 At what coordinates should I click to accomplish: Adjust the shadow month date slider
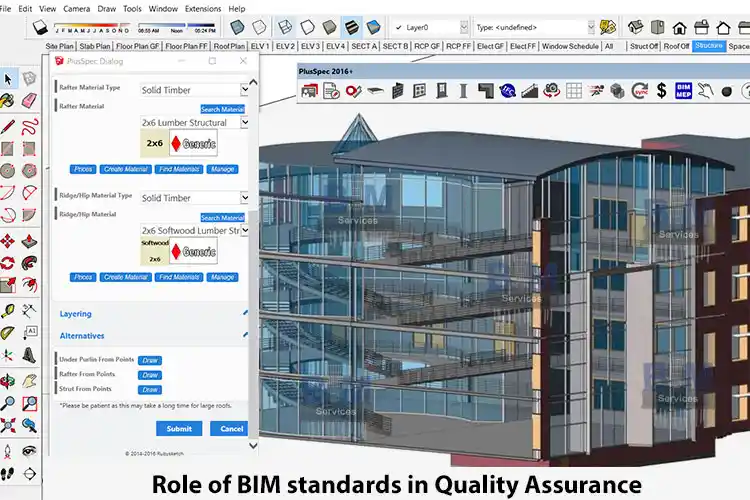(x=92, y=25)
